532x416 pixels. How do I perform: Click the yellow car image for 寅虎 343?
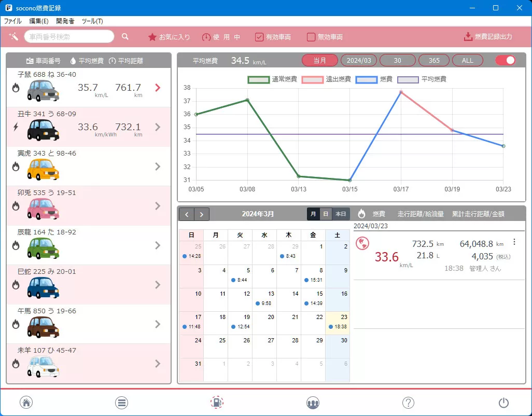(43, 169)
